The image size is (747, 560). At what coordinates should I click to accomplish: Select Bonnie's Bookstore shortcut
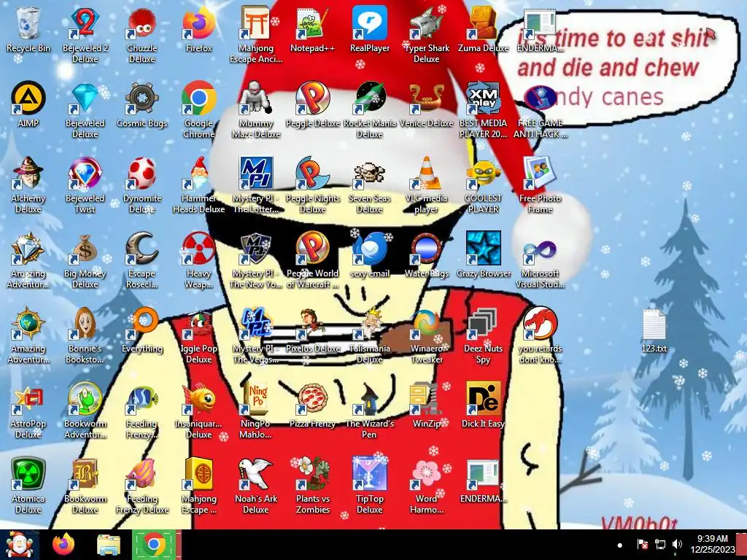85,335
